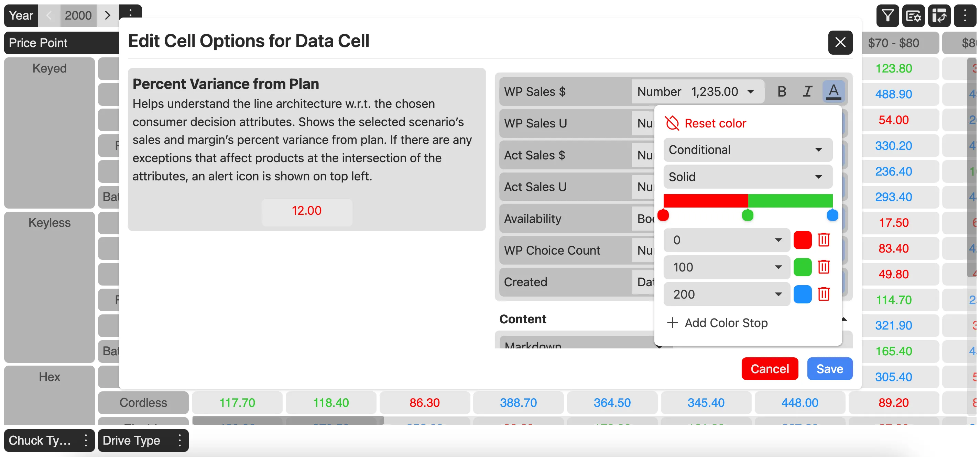
Task: Click the 12.00 preview value cell
Action: tap(307, 211)
